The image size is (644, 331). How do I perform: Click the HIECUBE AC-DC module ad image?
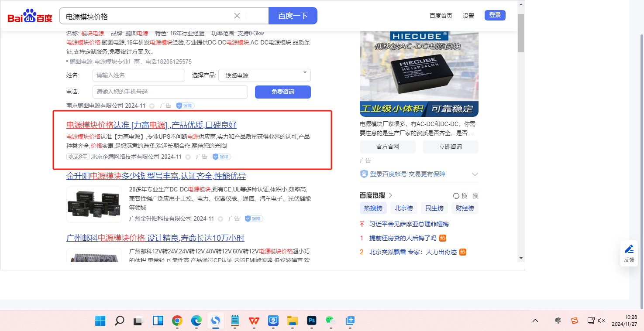click(x=419, y=73)
